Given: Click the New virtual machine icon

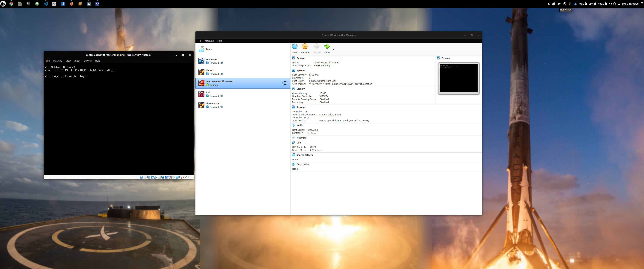Looking at the screenshot, I should coord(295,48).
